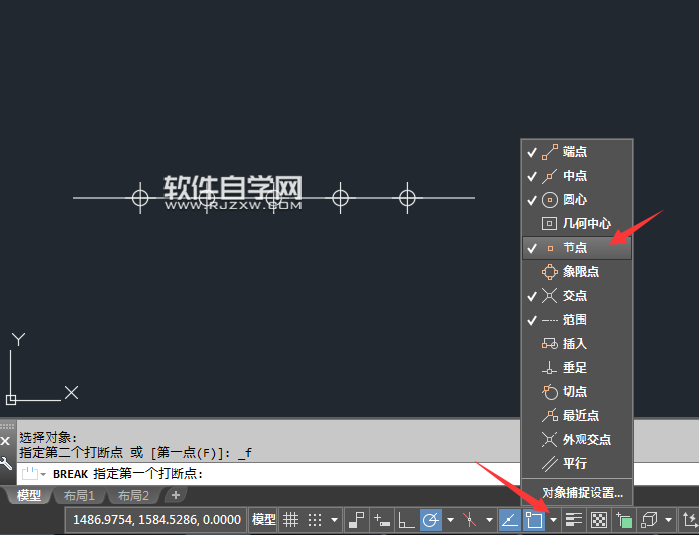
Task: Close the command line window with X
Action: coord(5,441)
